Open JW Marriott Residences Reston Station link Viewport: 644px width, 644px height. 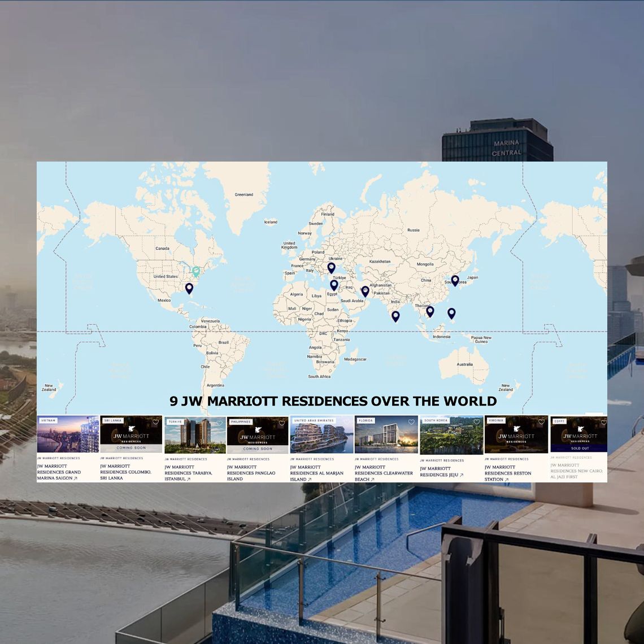coord(508,473)
